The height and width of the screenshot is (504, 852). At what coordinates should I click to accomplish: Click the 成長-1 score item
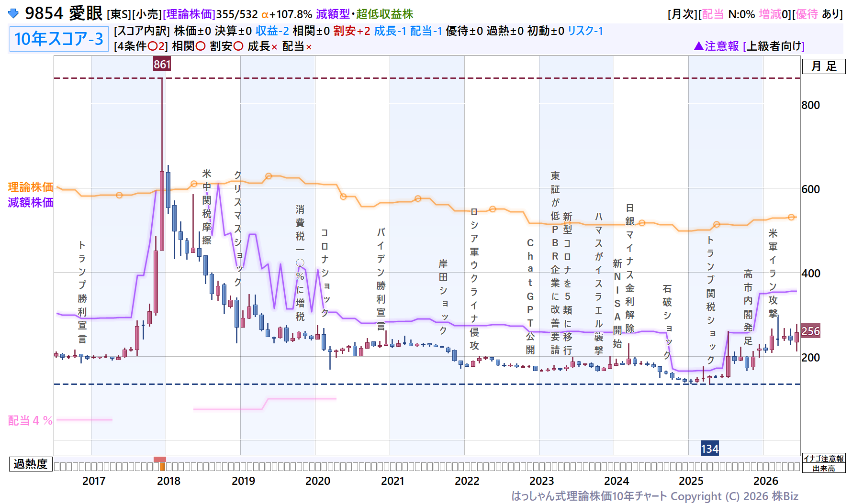[390, 31]
